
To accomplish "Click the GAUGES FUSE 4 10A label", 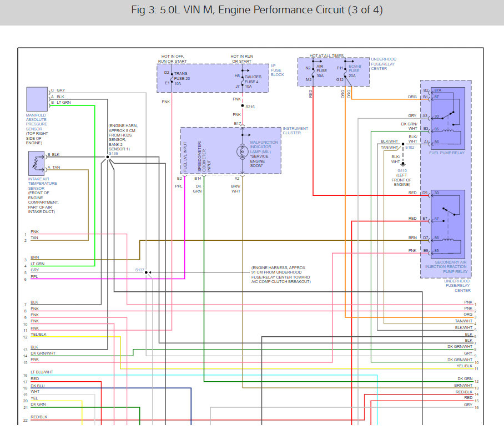I will (253, 82).
